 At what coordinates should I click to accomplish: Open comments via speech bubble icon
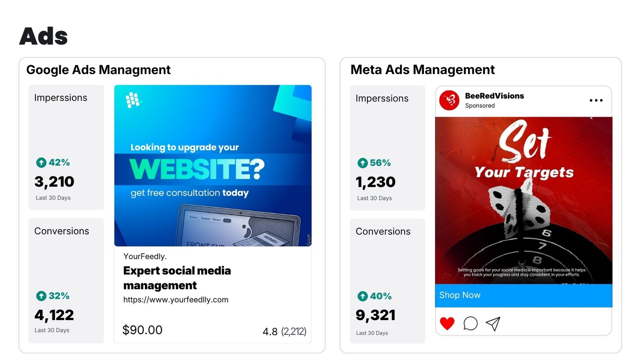point(470,323)
